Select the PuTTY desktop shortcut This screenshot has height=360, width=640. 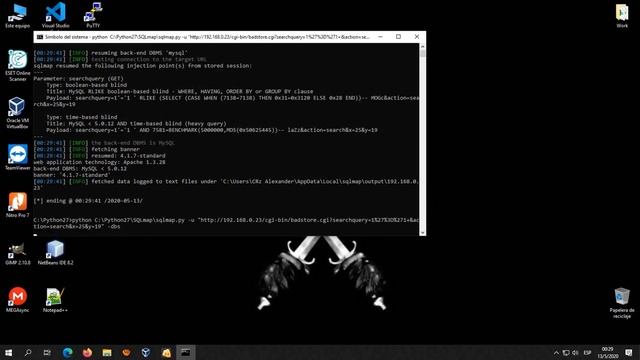(93, 16)
